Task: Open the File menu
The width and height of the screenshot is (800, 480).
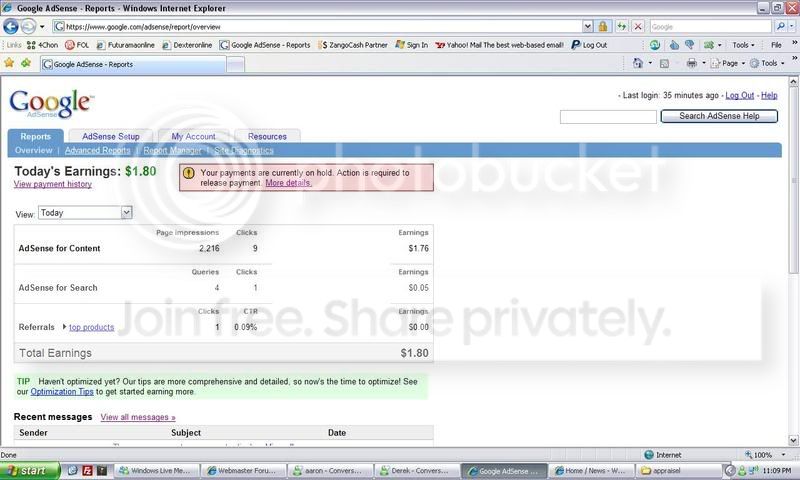Action: point(776,45)
